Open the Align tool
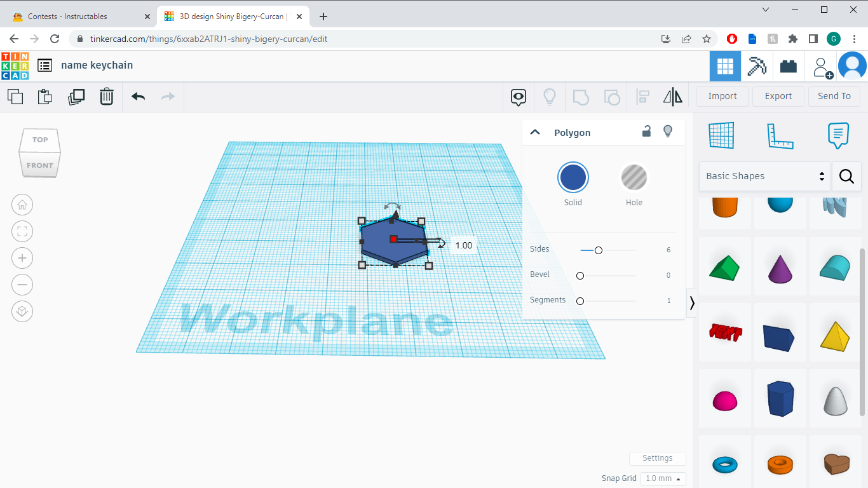The height and width of the screenshot is (488, 868). click(642, 97)
